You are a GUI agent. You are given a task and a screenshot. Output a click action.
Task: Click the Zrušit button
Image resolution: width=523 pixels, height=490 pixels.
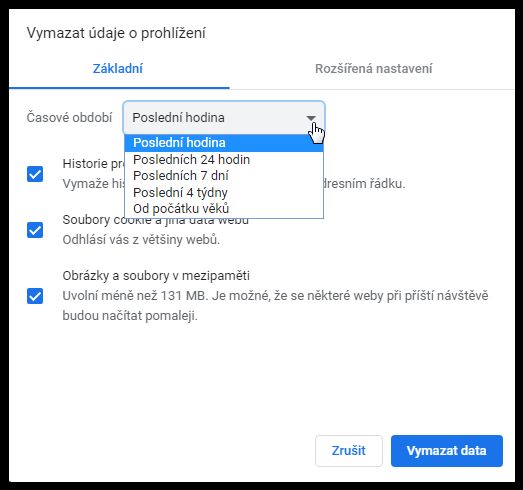(349, 451)
